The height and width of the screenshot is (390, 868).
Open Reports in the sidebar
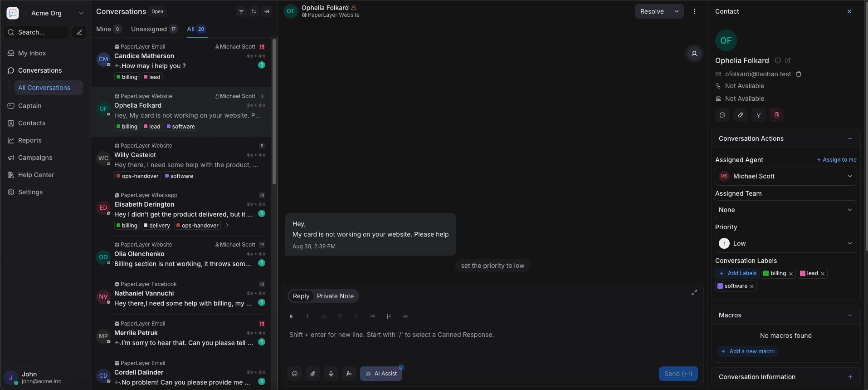[x=45, y=140]
